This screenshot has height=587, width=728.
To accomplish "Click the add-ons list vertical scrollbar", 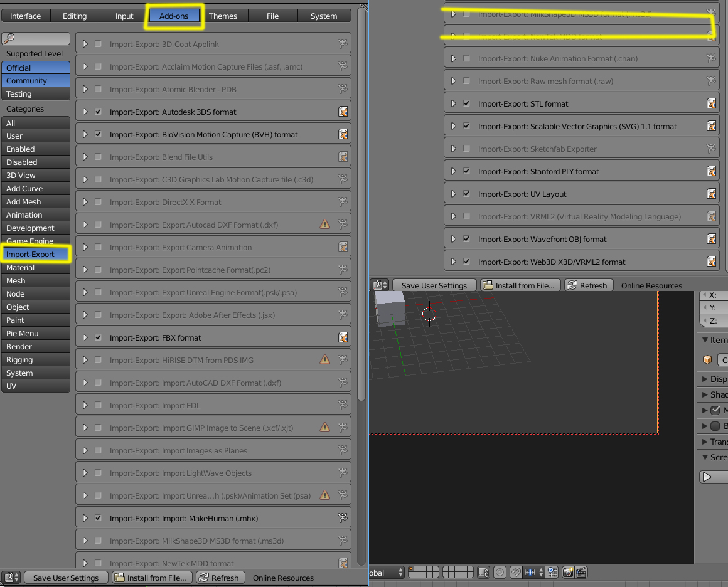I will pyautogui.click(x=361, y=204).
